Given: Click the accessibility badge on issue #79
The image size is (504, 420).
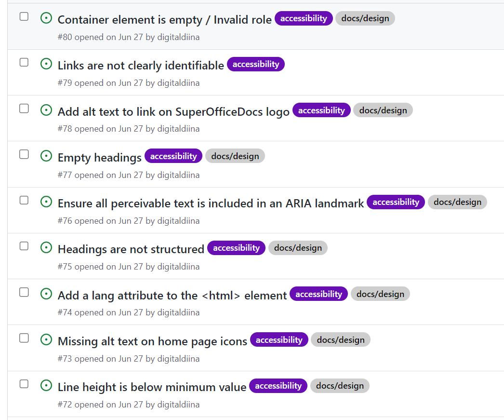Looking at the screenshot, I should click(x=255, y=64).
